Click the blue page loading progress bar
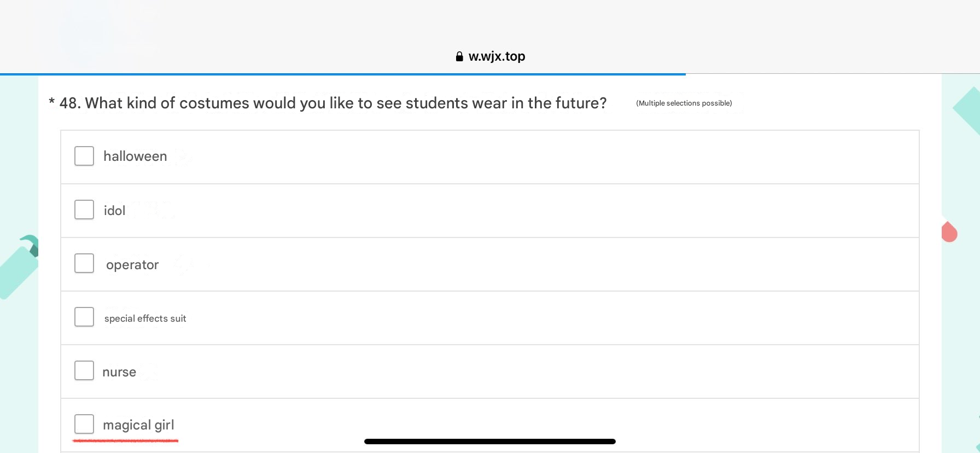This screenshot has width=980, height=453. pos(342,74)
